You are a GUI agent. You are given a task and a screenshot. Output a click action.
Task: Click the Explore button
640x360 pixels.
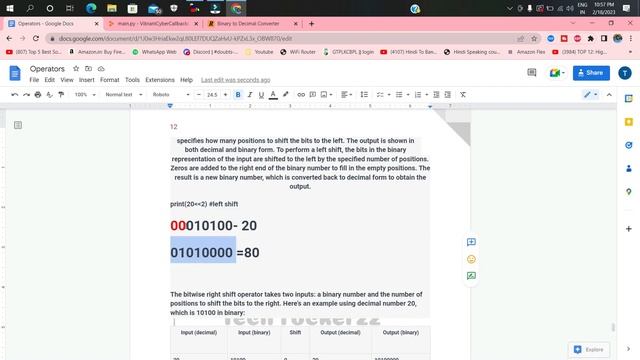tap(589, 350)
